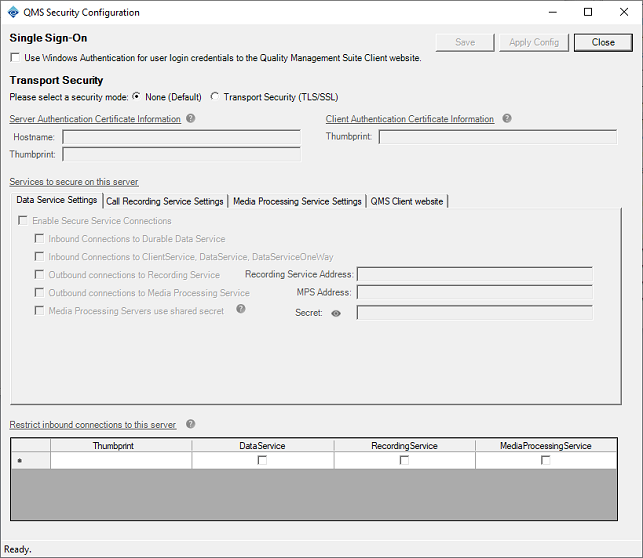Click the client Thumbprint input field

click(498, 137)
